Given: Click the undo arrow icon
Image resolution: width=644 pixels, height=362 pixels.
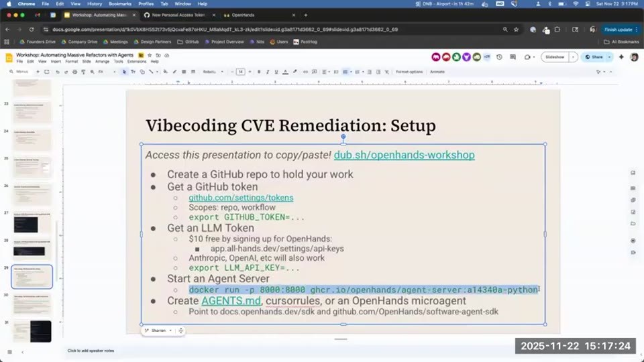Looking at the screenshot, I should tap(58, 72).
